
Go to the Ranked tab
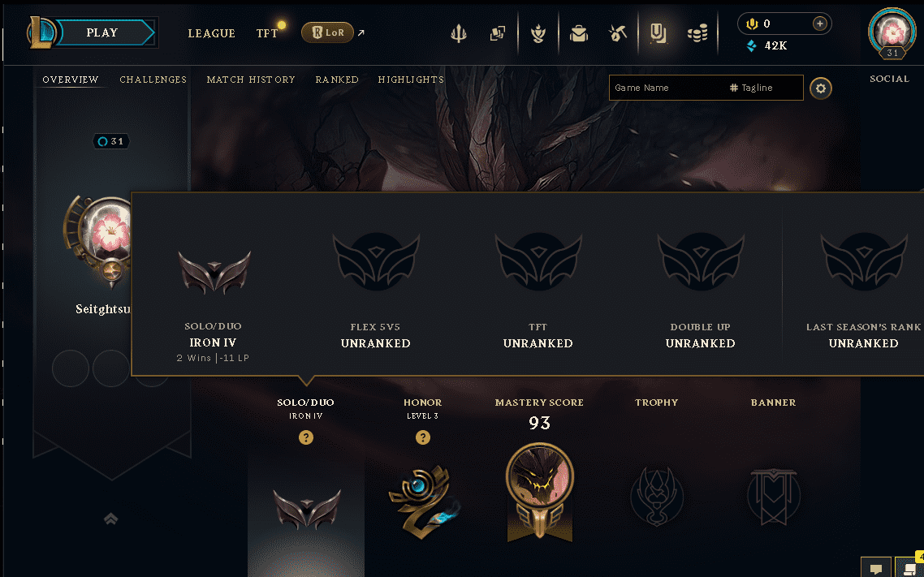(336, 80)
